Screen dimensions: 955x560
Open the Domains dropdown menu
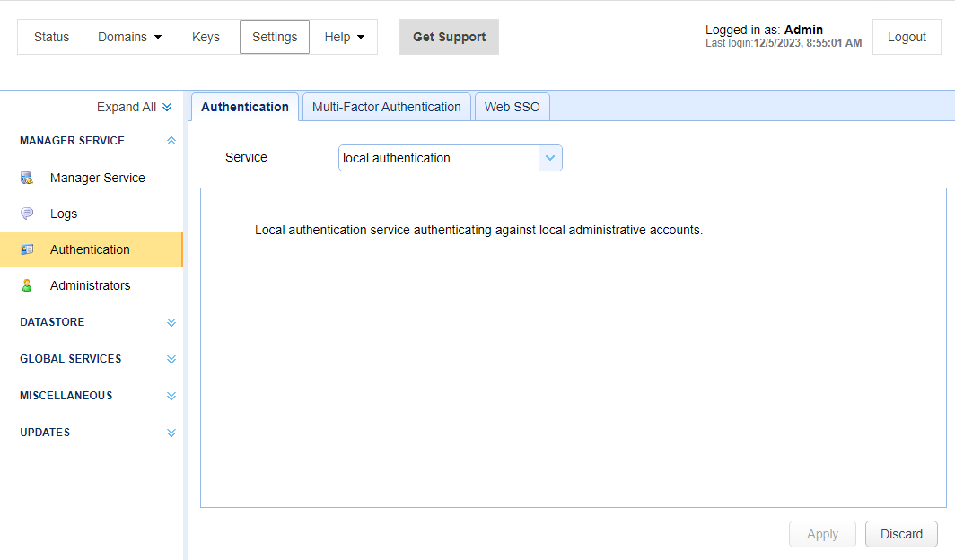[129, 37]
